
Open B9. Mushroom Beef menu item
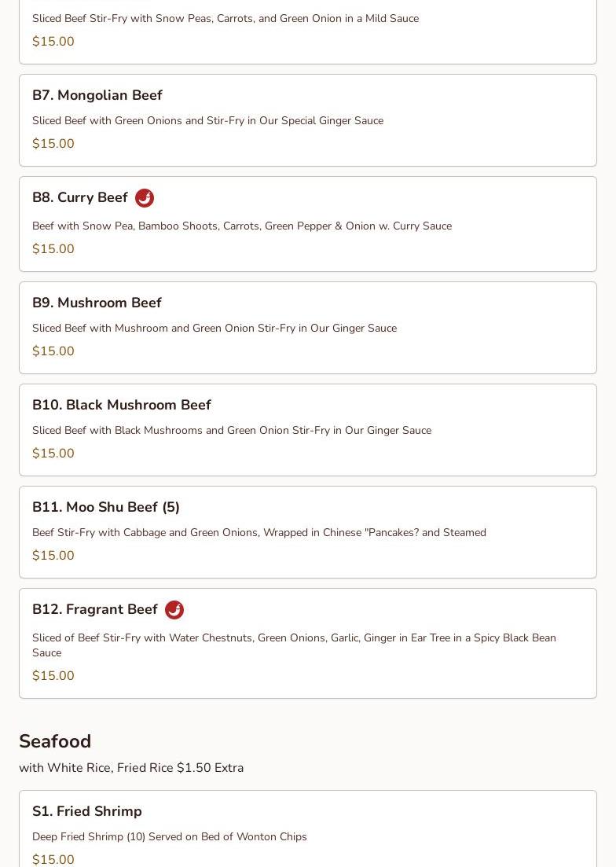coord(97,303)
